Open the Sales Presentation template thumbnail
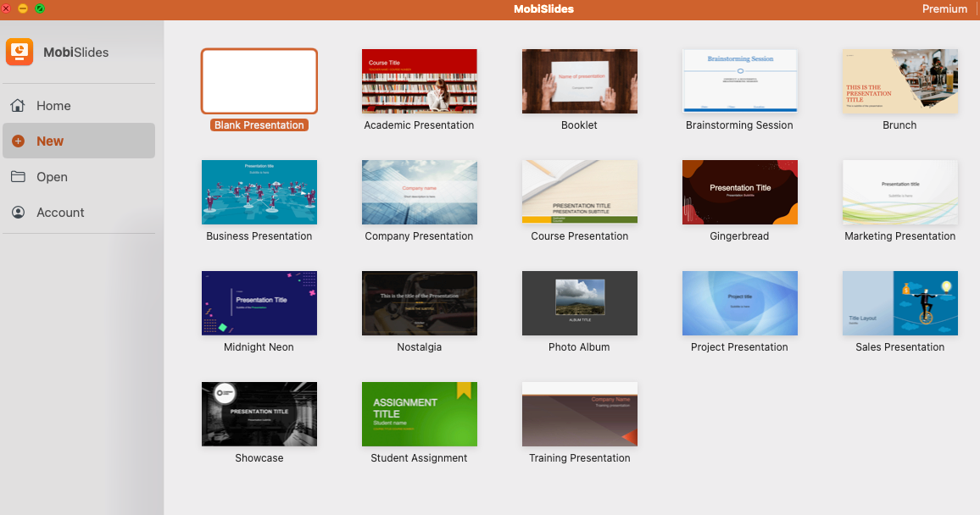The width and height of the screenshot is (980, 515). point(899,303)
